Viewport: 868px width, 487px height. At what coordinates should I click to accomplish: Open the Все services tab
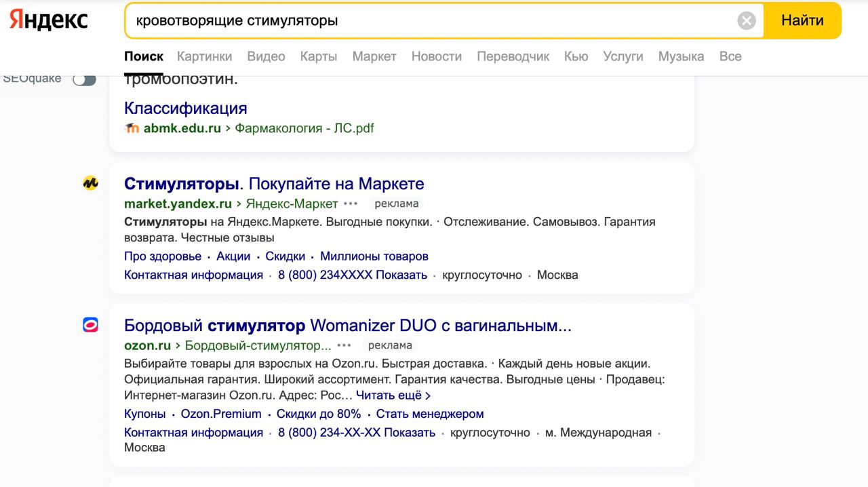[x=730, y=56]
